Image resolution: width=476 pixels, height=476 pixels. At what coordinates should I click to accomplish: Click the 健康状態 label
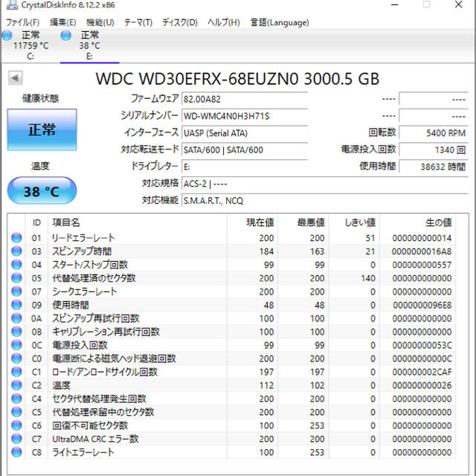(40, 98)
